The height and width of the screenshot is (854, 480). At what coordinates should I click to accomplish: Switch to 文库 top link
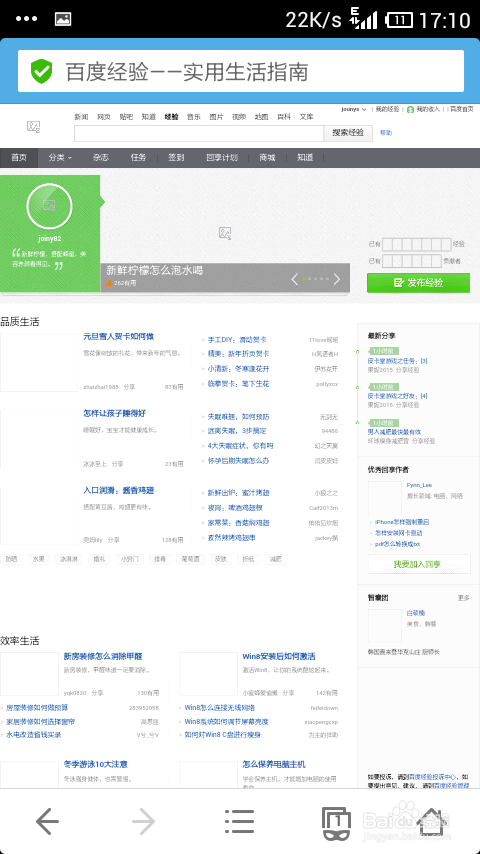[306, 117]
